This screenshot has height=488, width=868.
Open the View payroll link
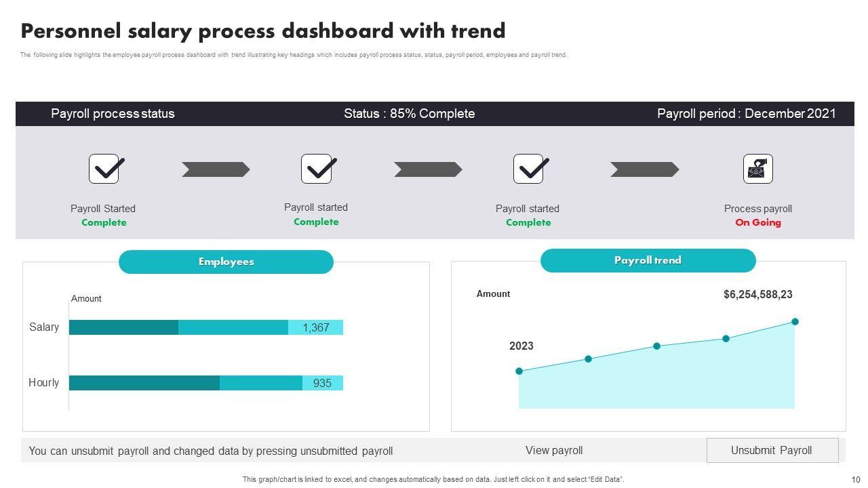554,451
